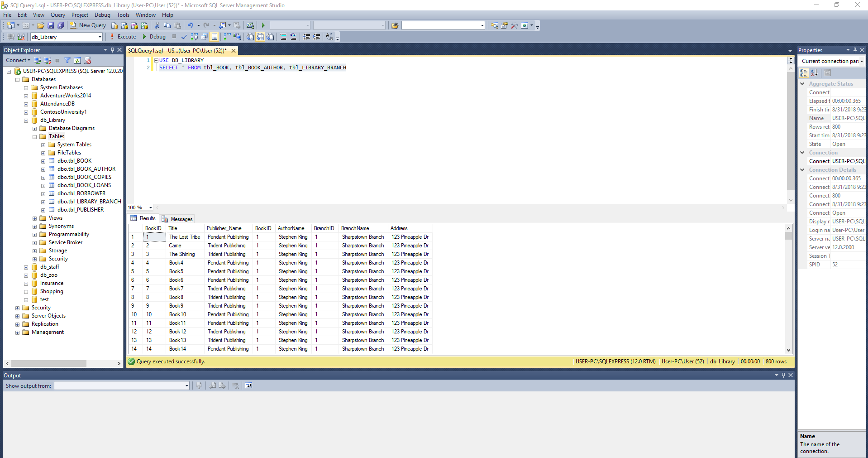Click the Parse query checkmark icon

point(184,37)
